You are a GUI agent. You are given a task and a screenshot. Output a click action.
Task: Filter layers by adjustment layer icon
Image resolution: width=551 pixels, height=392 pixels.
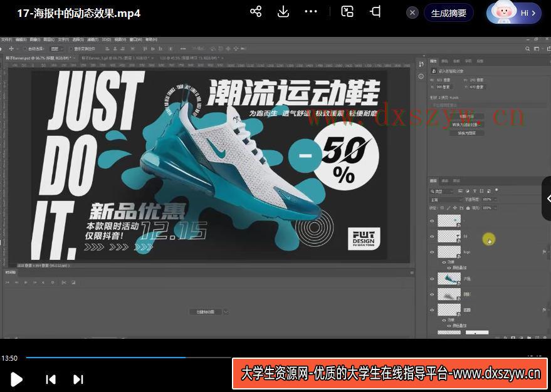pos(468,191)
